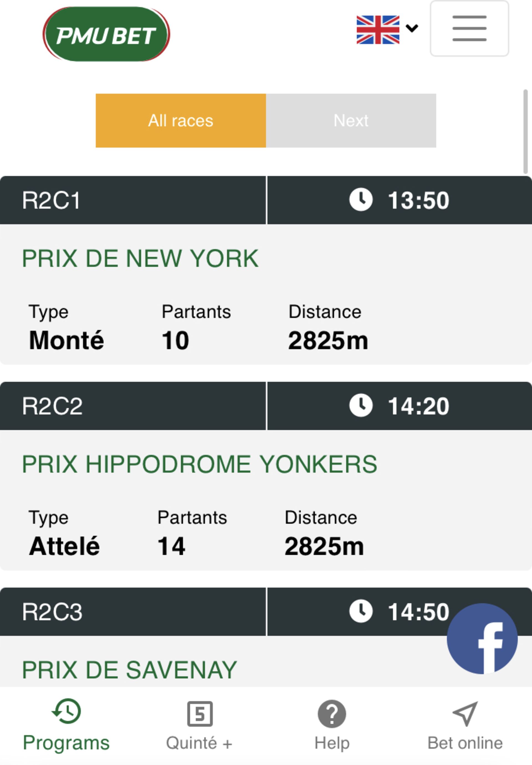Switch to the Next races filter
Image resolution: width=532 pixels, height=765 pixels.
coord(351,121)
